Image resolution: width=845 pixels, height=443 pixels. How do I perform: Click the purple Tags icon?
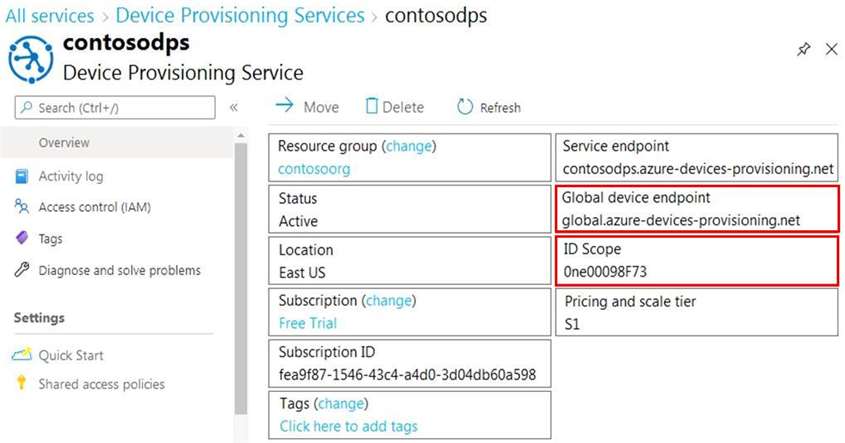(22, 238)
